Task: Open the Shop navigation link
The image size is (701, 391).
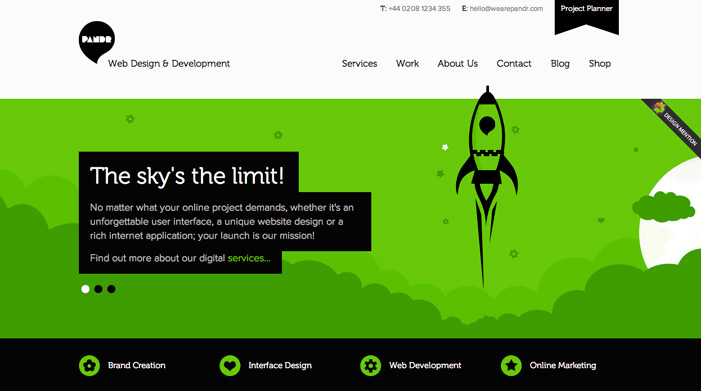Action: [600, 63]
